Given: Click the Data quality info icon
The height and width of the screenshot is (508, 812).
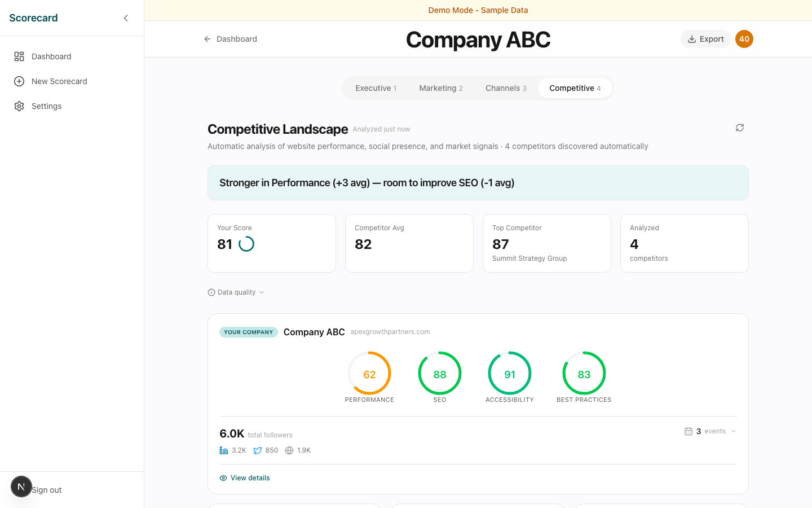Looking at the screenshot, I should (x=211, y=292).
